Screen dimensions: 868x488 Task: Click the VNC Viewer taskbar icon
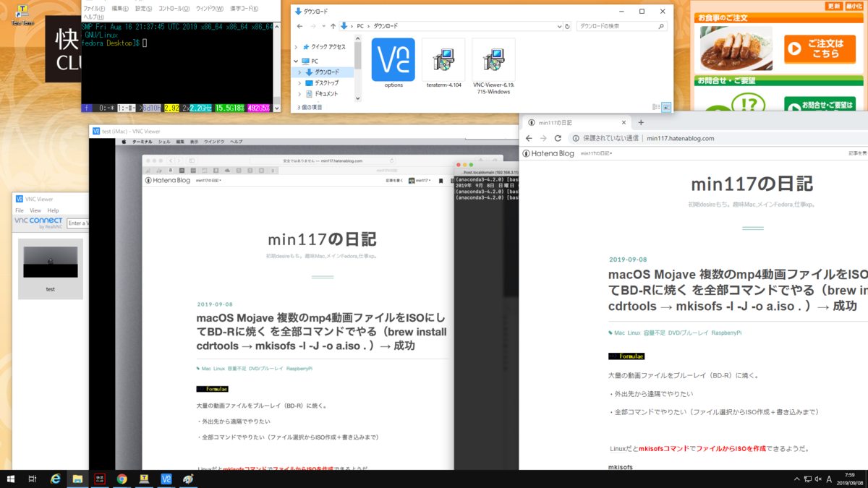(166, 479)
